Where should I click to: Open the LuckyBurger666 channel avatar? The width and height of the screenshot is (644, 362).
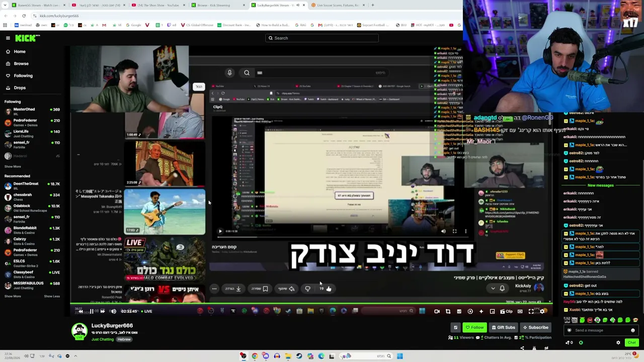click(79, 332)
